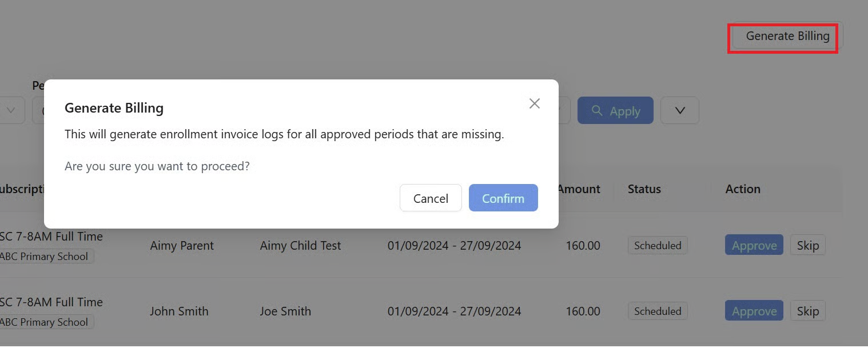Click the Generate Billing button at top

787,36
